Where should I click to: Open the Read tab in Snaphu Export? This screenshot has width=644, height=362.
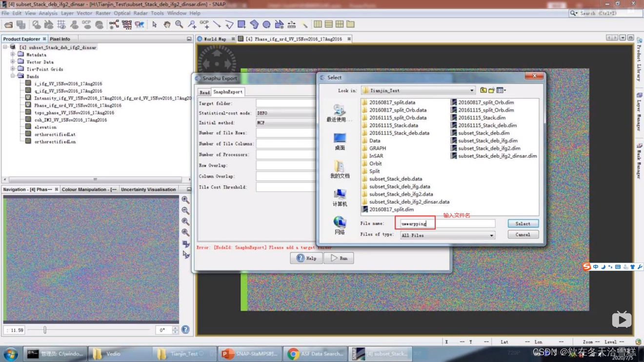pos(204,92)
